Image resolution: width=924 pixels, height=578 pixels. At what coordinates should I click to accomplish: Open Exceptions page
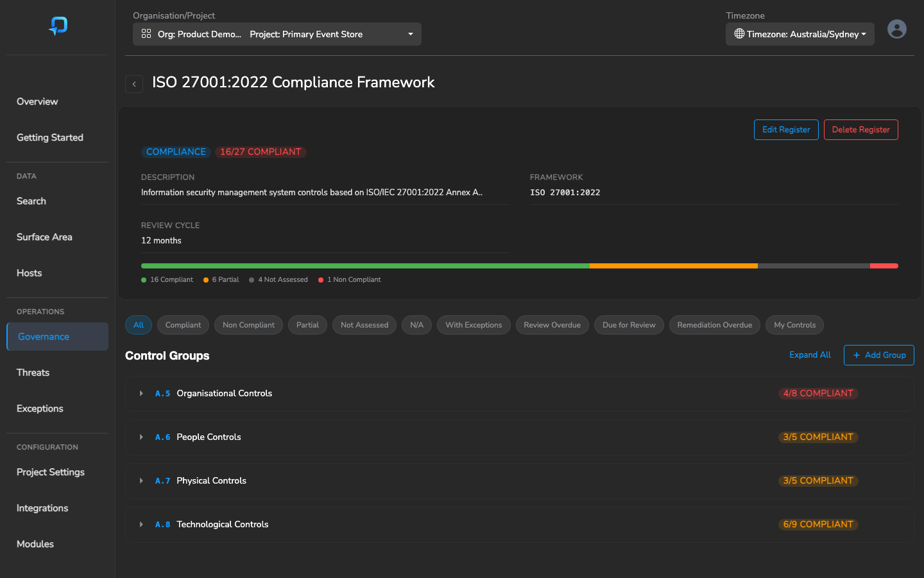tap(57, 408)
